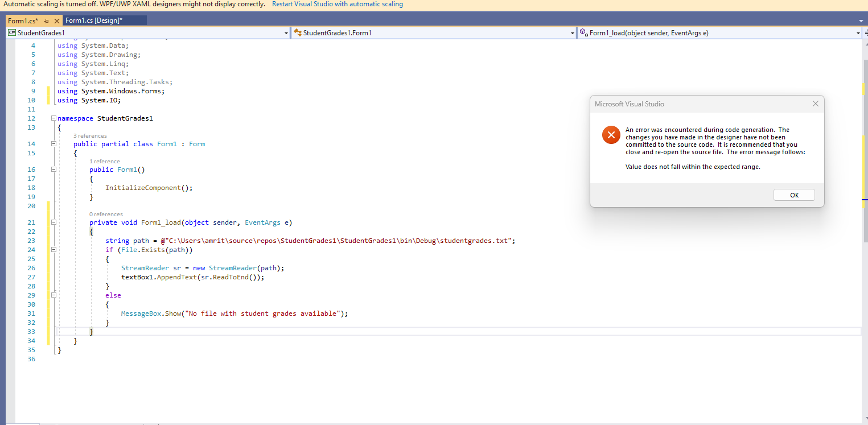Image resolution: width=868 pixels, height=425 pixels.
Task: Collapse the Form1() constructor block
Action: click(54, 170)
